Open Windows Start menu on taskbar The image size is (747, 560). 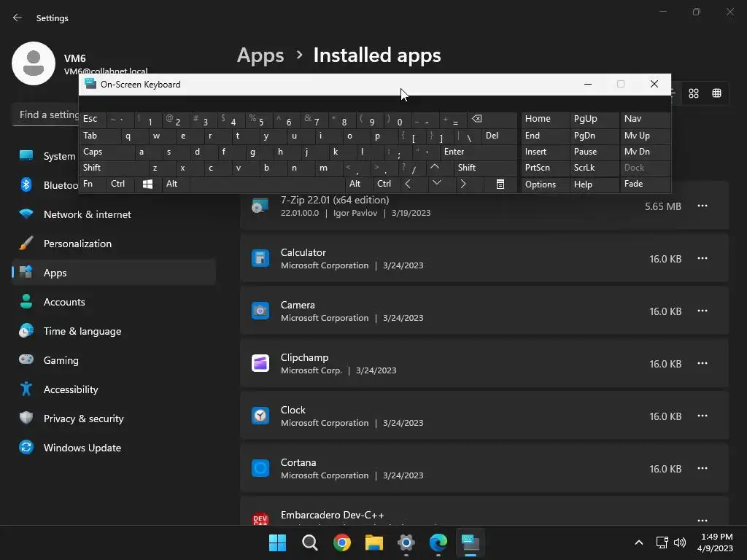click(x=277, y=542)
